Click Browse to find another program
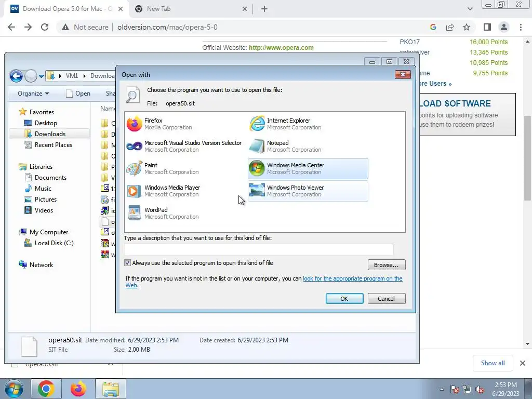The height and width of the screenshot is (399, 532). (x=387, y=265)
